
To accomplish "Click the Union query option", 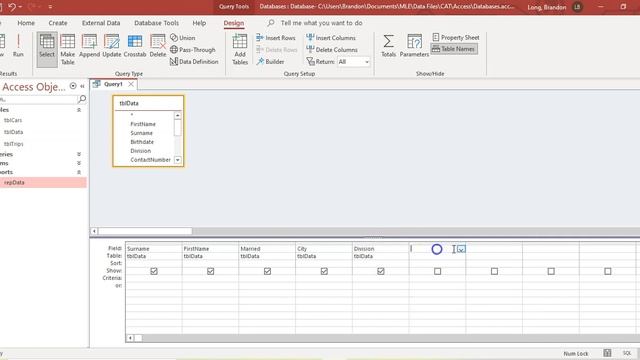I will click(183, 38).
